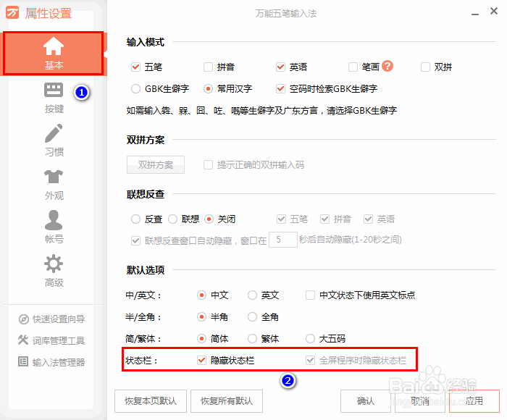Viewport: 507px width, 420px height.
Task: Open 输入法管理器
Action: point(51,362)
